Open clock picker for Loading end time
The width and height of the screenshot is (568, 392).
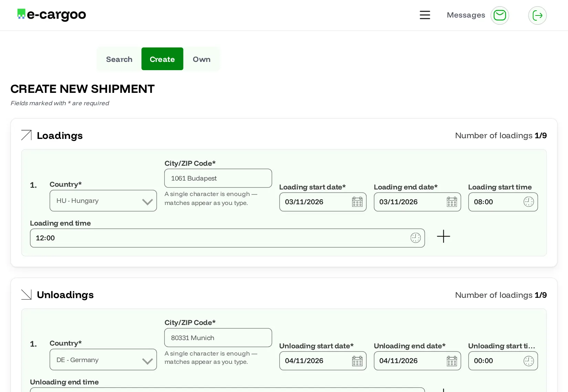click(416, 238)
